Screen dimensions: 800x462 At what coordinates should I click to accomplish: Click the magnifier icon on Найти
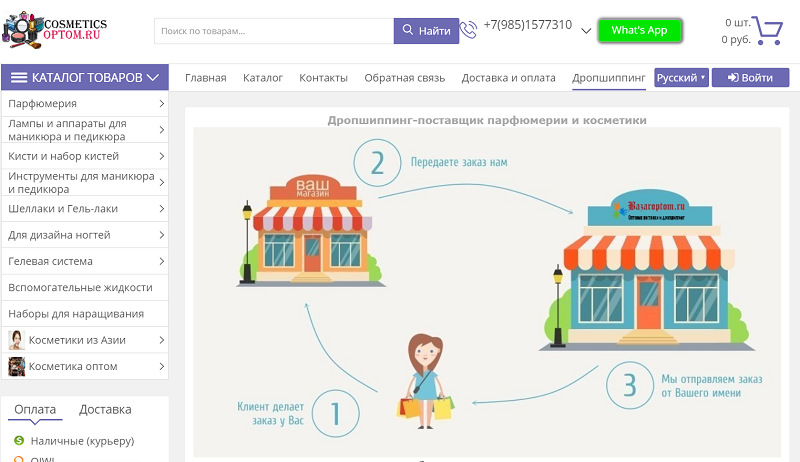[x=408, y=30]
